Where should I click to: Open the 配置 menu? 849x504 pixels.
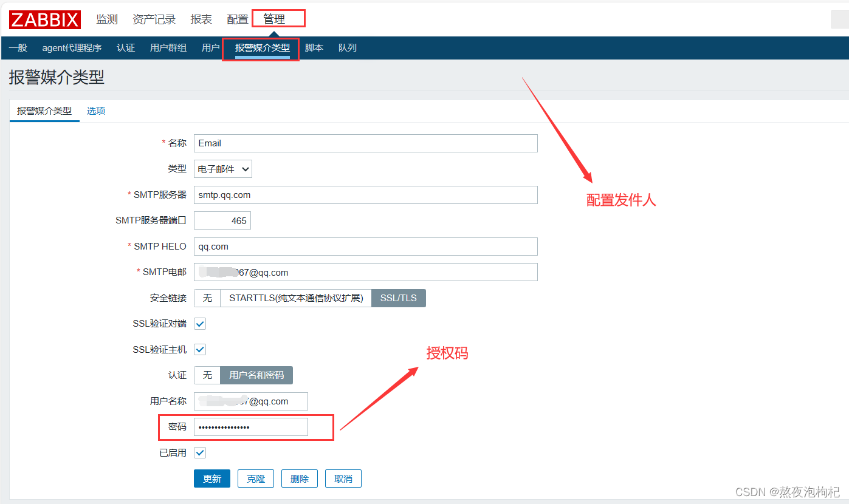238,19
